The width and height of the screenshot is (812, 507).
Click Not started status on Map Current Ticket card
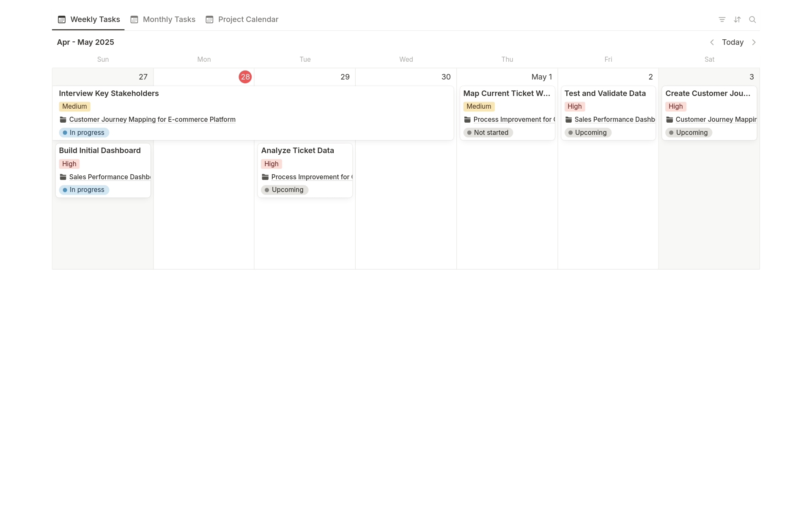point(488,133)
